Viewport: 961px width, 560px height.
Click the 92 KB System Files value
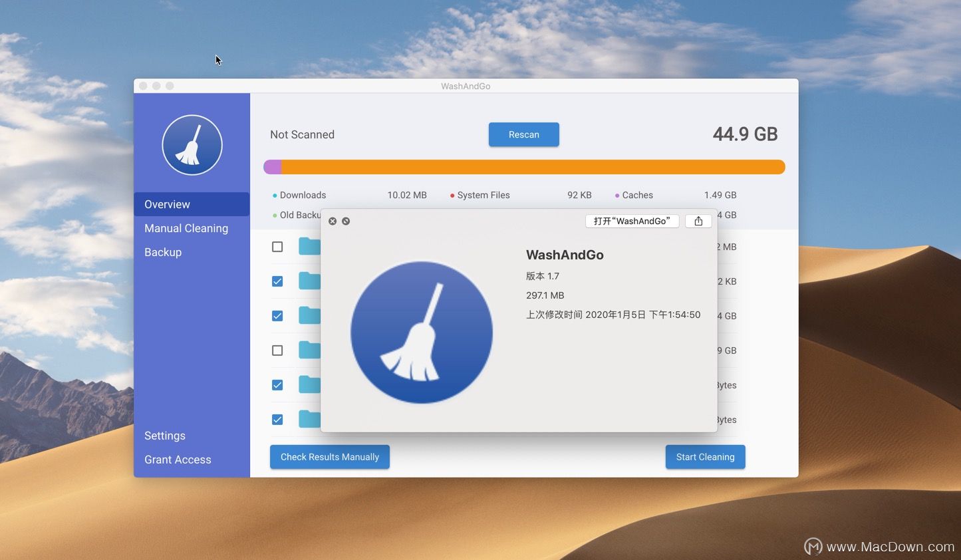[579, 195]
